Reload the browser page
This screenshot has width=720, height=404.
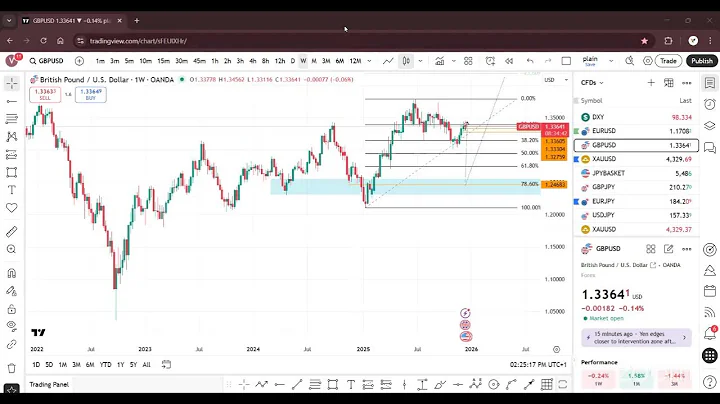(x=43, y=41)
